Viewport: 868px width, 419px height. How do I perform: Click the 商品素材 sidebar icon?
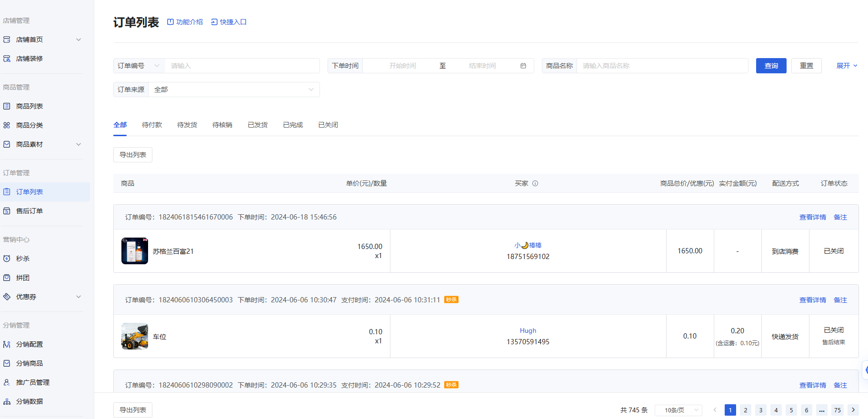[7, 144]
